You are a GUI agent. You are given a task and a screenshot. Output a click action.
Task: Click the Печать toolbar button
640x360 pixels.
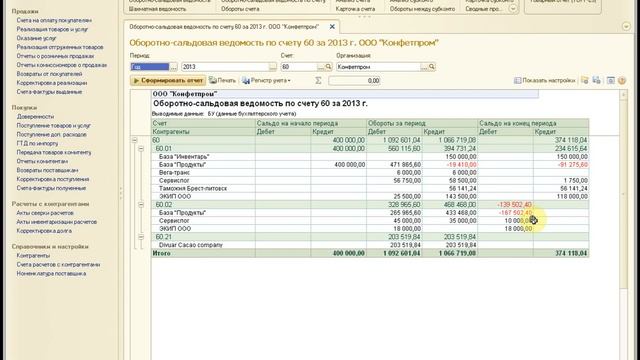pos(222,81)
